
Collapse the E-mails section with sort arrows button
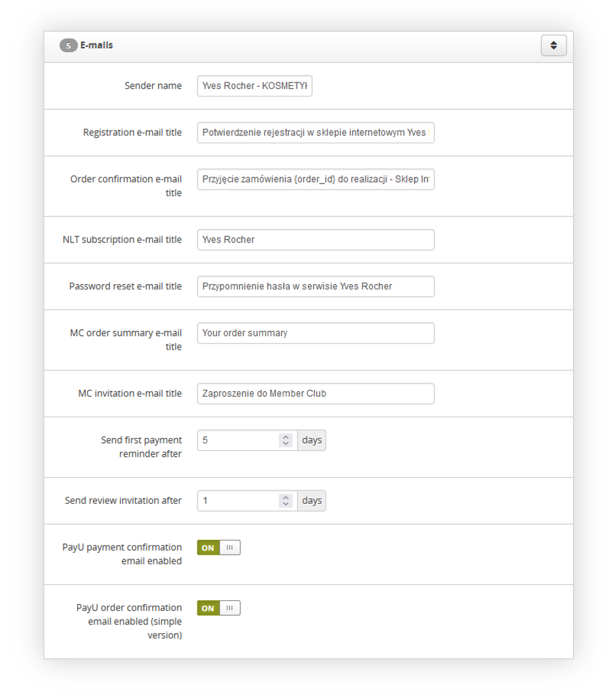(553, 46)
